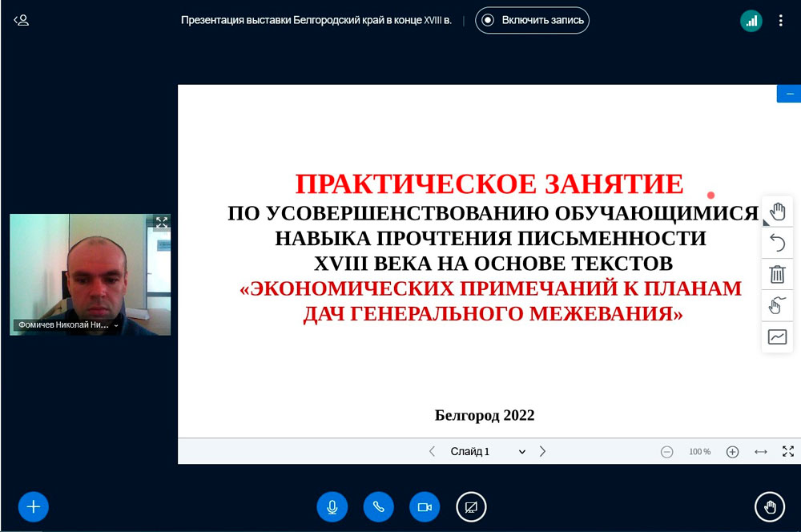Turn off the webcam sharing
Image resolution: width=801 pixels, height=532 pixels.
click(425, 506)
